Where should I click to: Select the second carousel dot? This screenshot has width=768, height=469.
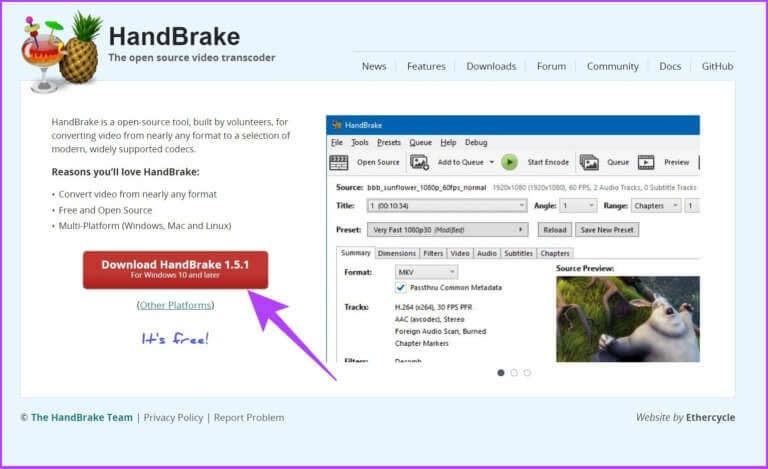point(514,373)
